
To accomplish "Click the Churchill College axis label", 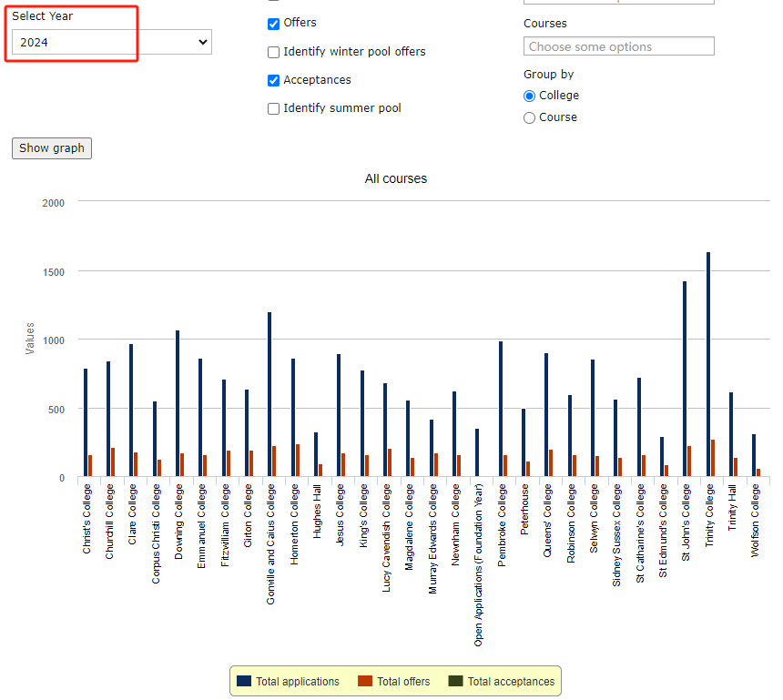I will point(109,522).
